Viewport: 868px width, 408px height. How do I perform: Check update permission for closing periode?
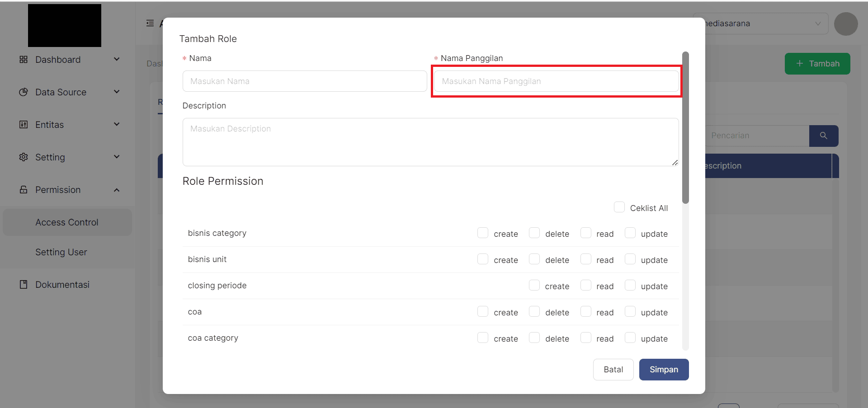pos(630,286)
